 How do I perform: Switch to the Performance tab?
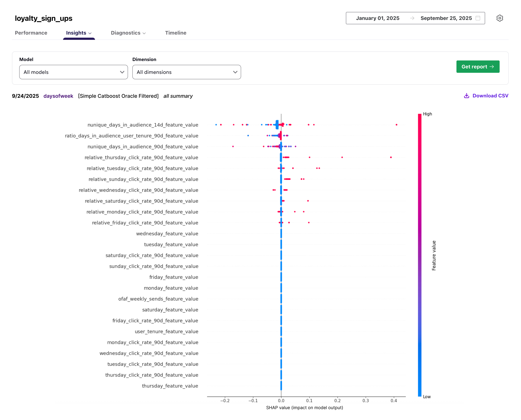pyautogui.click(x=31, y=33)
